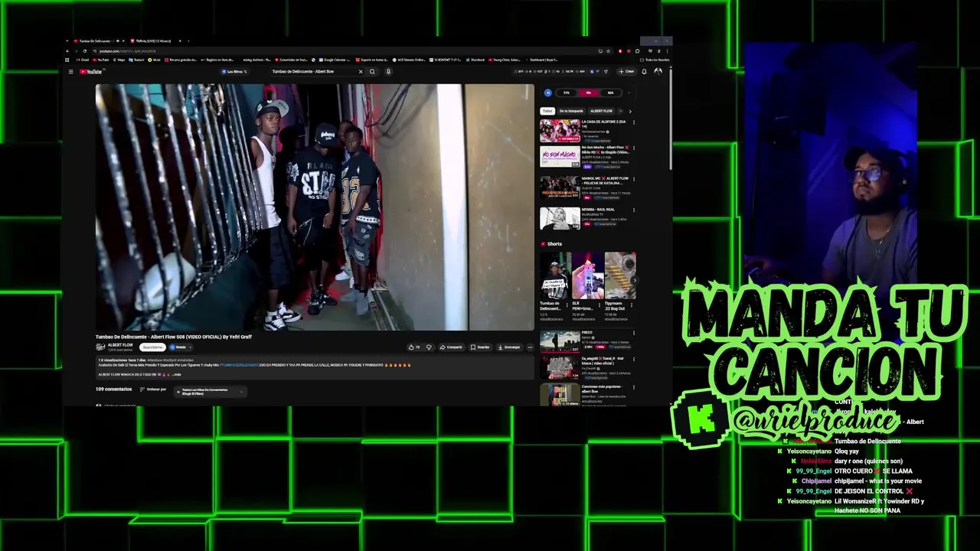Open the YouTube notifications bell

click(x=644, y=71)
